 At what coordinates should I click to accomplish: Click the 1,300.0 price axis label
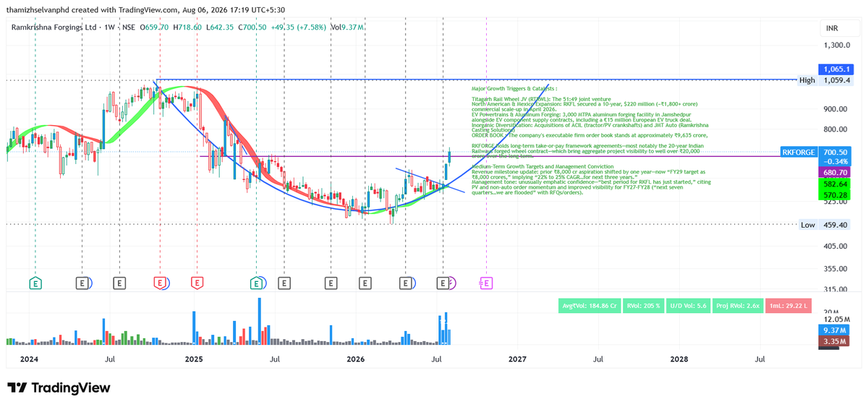click(835, 45)
